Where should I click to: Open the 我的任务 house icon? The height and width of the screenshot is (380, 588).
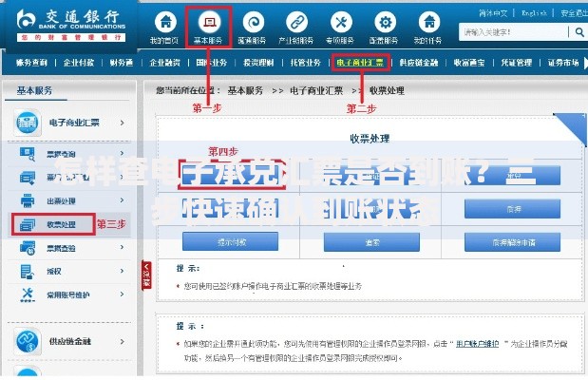(x=429, y=22)
